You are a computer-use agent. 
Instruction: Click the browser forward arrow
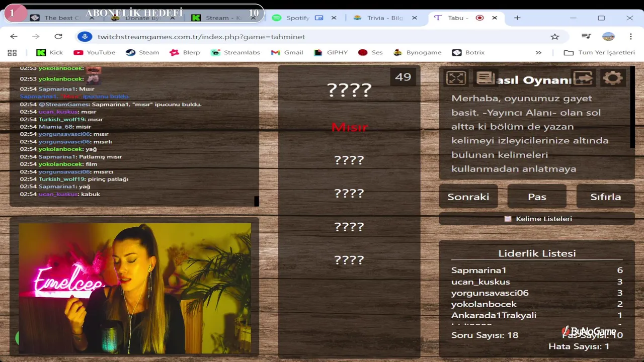tap(36, 37)
